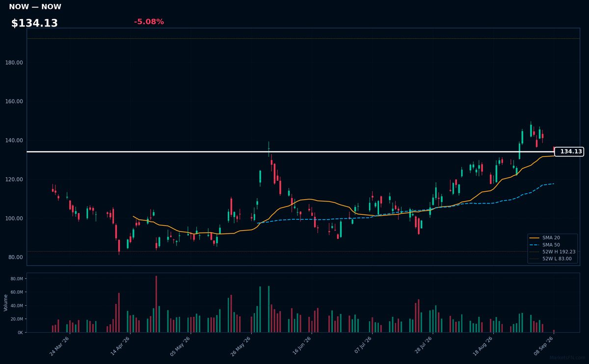Image resolution: width=589 pixels, height=364 pixels.
Task: Click the Volume axis title
Action: pyautogui.click(x=6, y=303)
